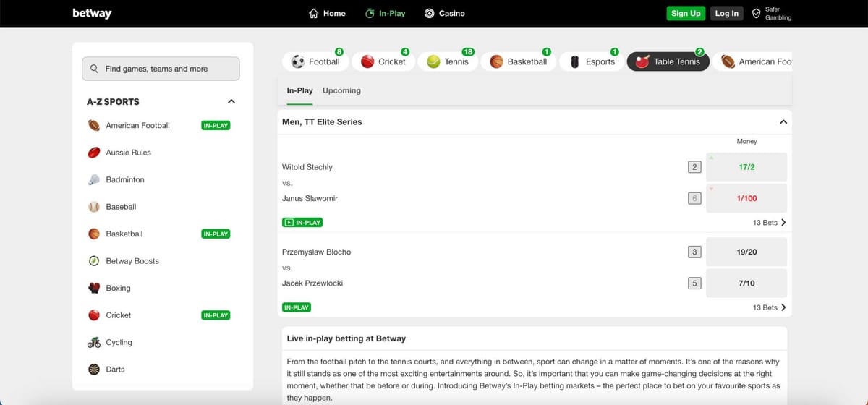
Task: Expand 13 Bets for Blocho vs Przewlocki
Action: pos(769,307)
